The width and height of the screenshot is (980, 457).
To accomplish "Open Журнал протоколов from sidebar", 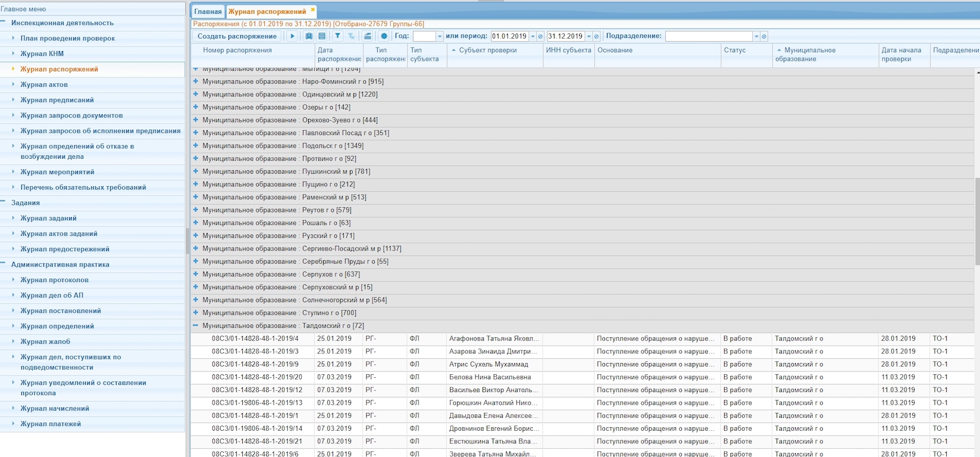I will 54,280.
